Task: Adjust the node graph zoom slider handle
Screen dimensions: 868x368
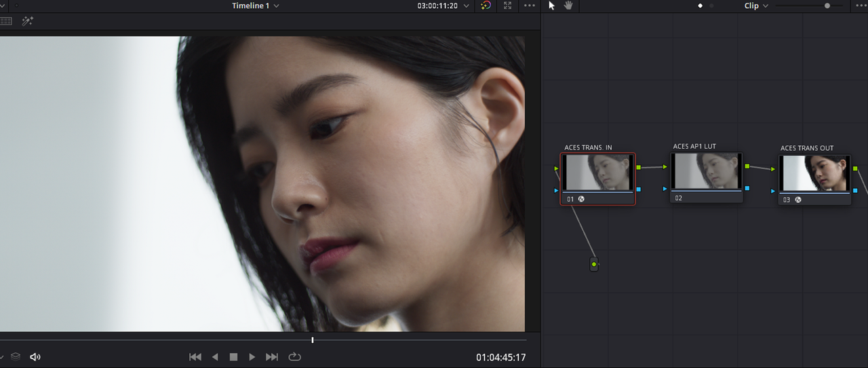Action: (x=827, y=5)
